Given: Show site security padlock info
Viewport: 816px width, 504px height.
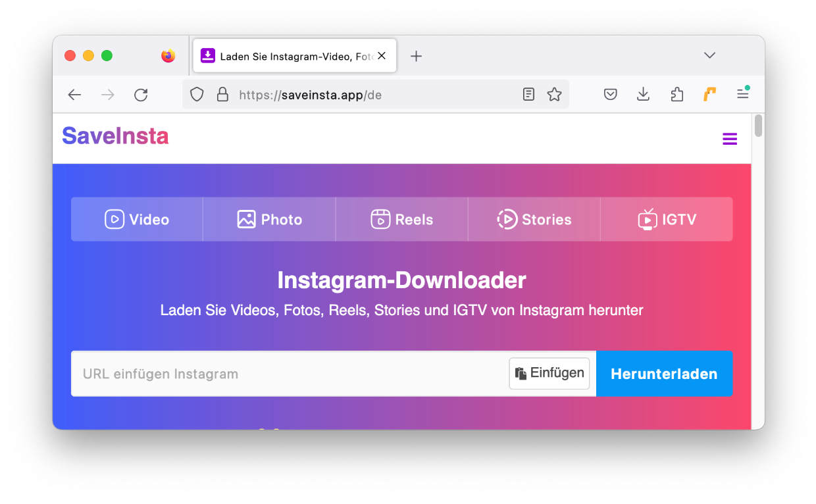Looking at the screenshot, I should pos(222,95).
